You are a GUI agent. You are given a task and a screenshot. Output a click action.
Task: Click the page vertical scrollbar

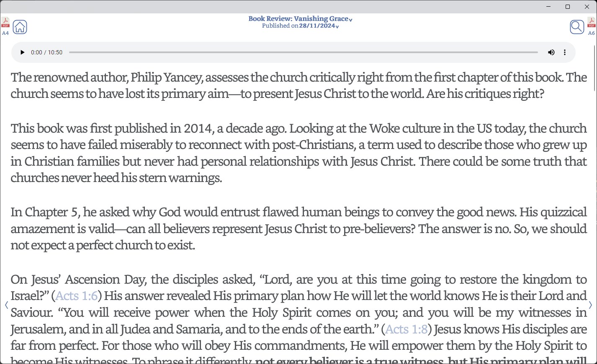tap(594, 68)
